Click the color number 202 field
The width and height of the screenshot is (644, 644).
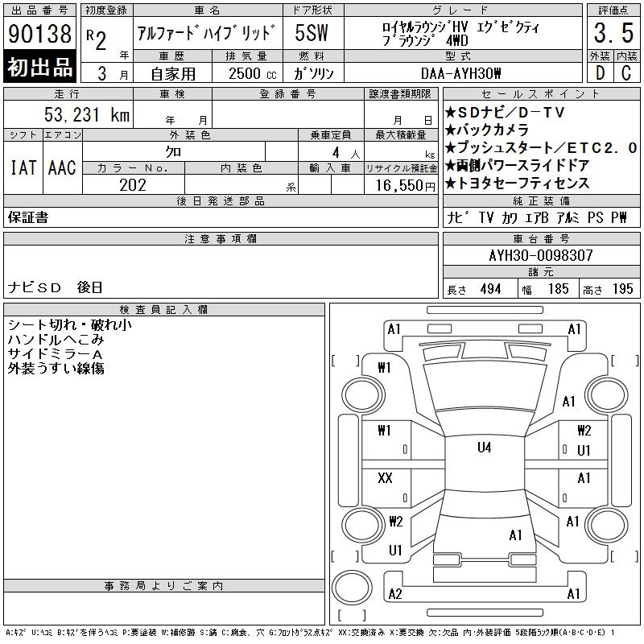[x=133, y=184]
